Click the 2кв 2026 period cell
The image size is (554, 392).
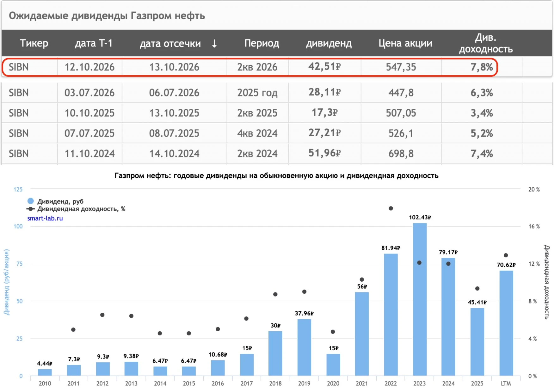coord(257,67)
